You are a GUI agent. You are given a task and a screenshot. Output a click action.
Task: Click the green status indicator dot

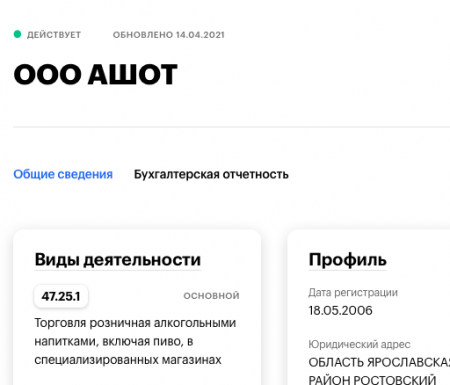17,34
